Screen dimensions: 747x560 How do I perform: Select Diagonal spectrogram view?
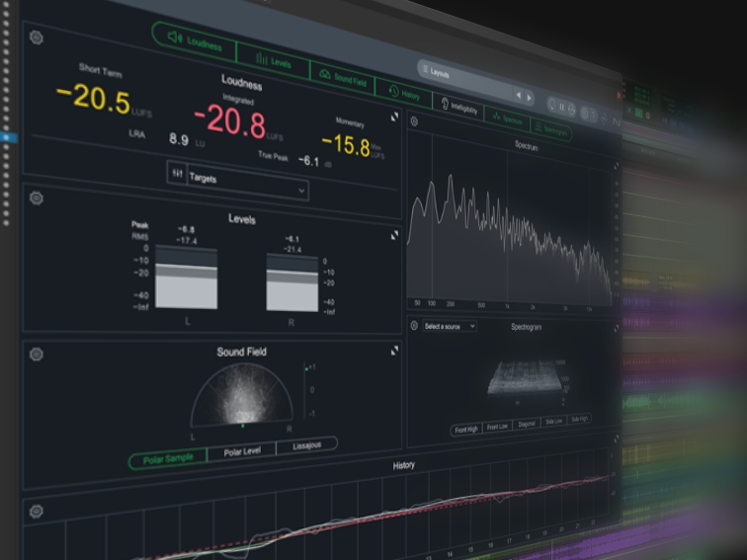point(527,424)
